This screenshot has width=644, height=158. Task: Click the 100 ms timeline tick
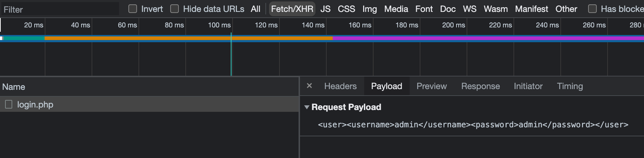point(219,25)
